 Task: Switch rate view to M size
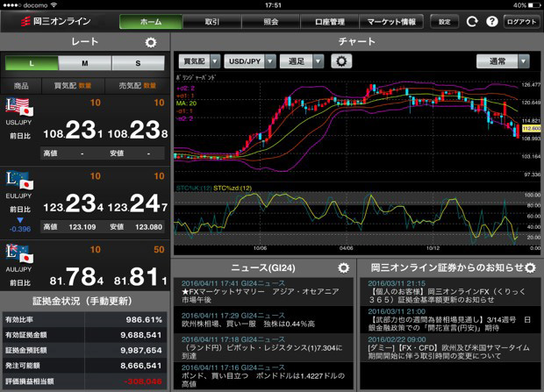(85, 63)
